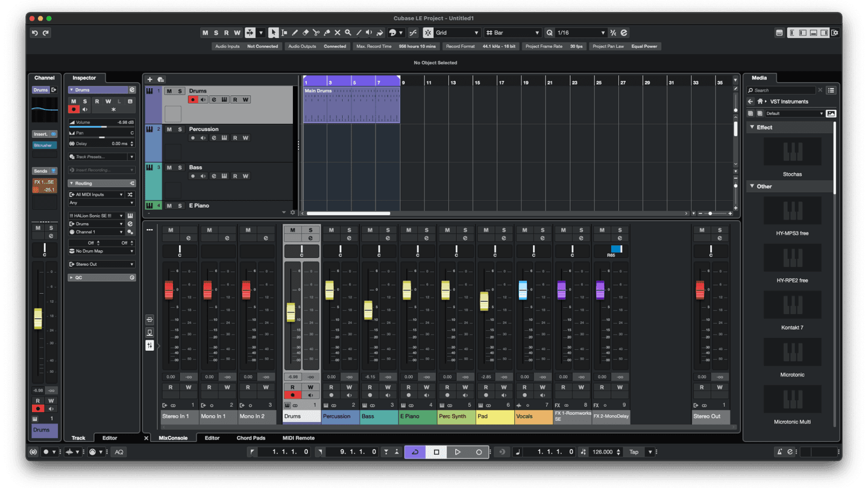Click the Add Track plus icon

[150, 79]
